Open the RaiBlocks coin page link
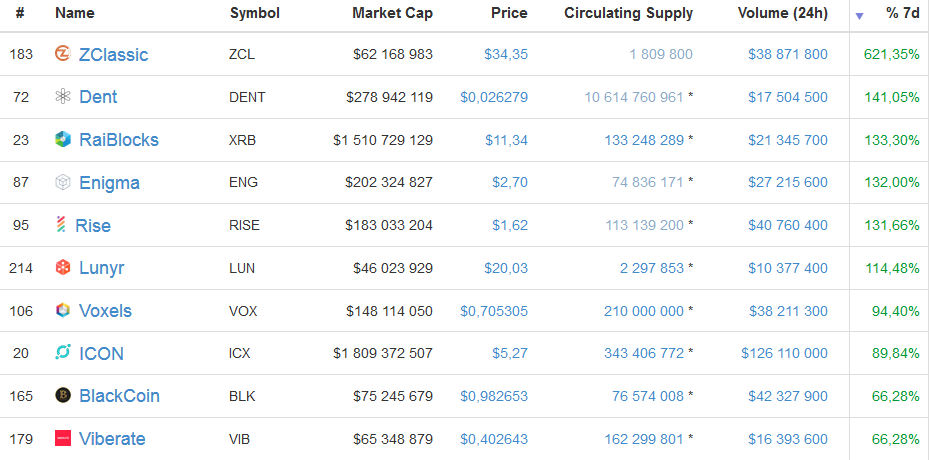The height and width of the screenshot is (460, 929). pyautogui.click(x=118, y=139)
